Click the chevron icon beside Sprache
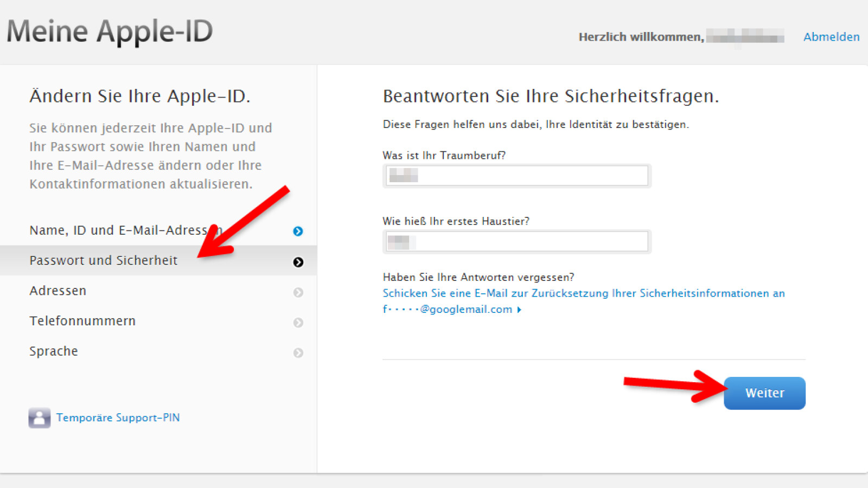The width and height of the screenshot is (868, 488). pyautogui.click(x=298, y=352)
